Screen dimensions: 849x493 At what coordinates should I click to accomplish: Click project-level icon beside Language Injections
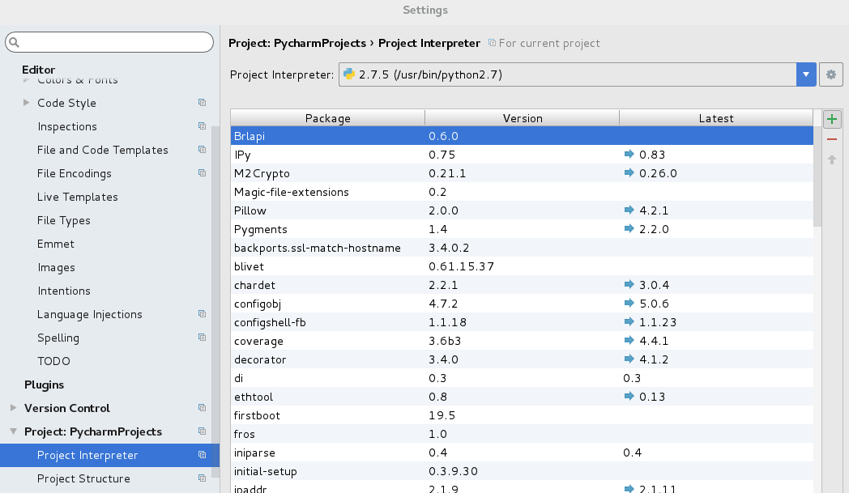pos(202,314)
